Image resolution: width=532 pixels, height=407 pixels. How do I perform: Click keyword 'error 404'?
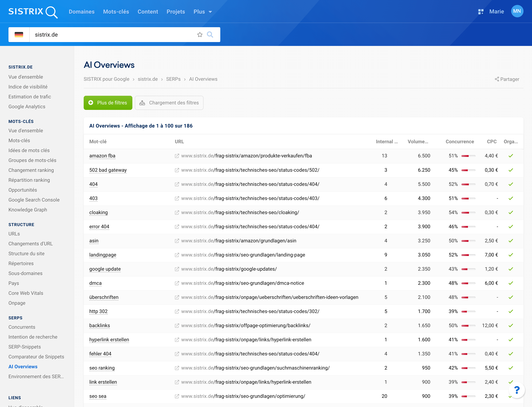[x=99, y=226]
